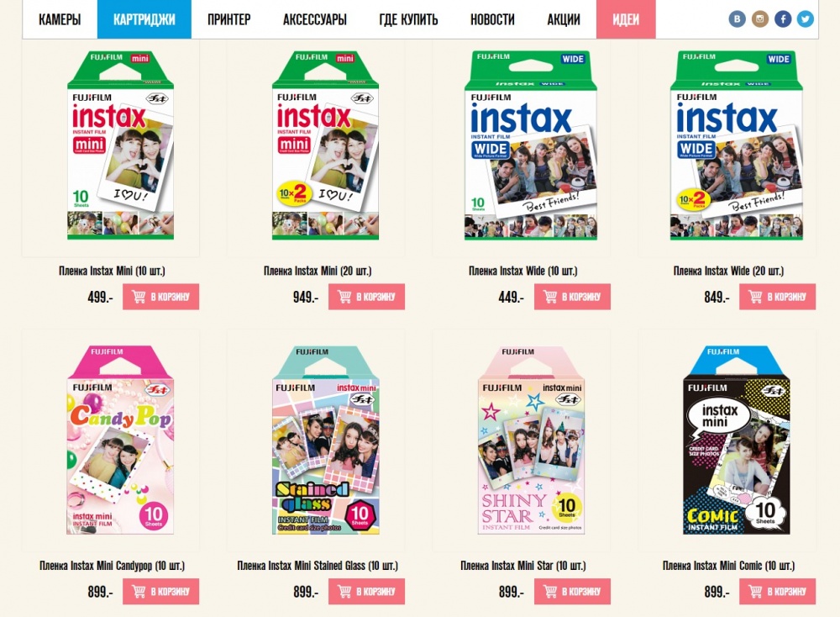This screenshot has height=617, width=840.
Task: Select the Картриджи tab
Action: tap(144, 20)
